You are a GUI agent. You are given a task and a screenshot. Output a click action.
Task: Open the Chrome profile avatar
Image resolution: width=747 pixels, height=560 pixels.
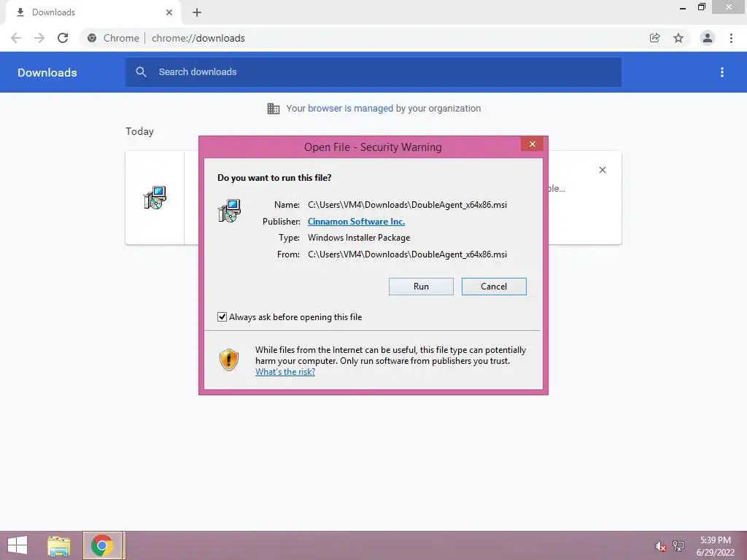[708, 38]
